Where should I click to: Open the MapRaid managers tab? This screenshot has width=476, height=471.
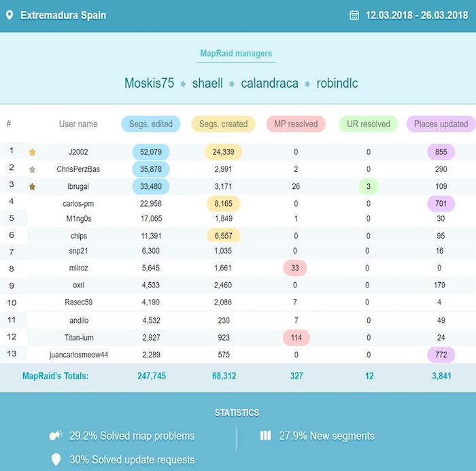coord(237,54)
